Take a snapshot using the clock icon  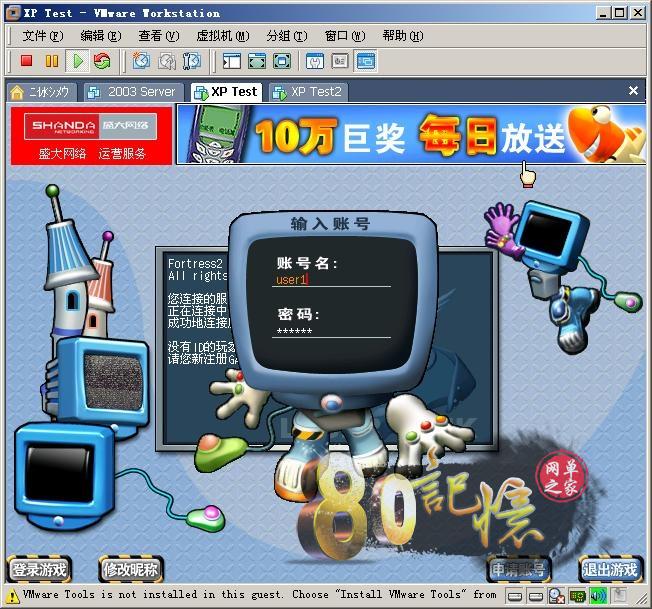pos(141,61)
